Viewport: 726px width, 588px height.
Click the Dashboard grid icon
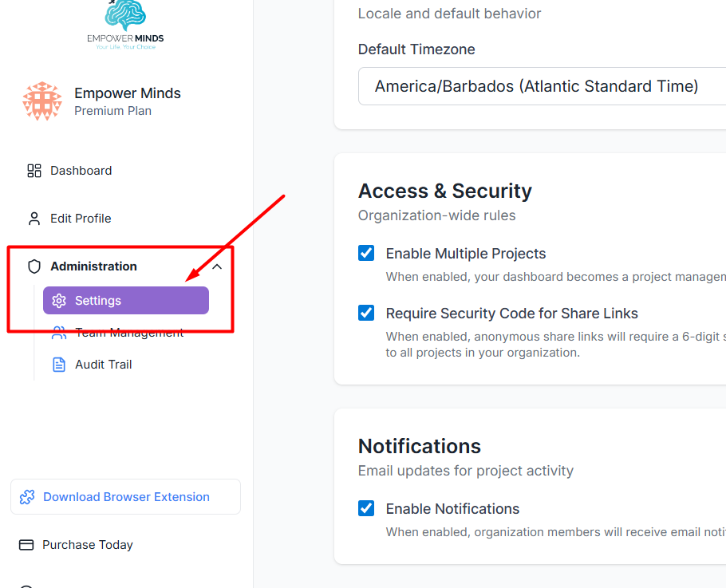[x=34, y=171]
